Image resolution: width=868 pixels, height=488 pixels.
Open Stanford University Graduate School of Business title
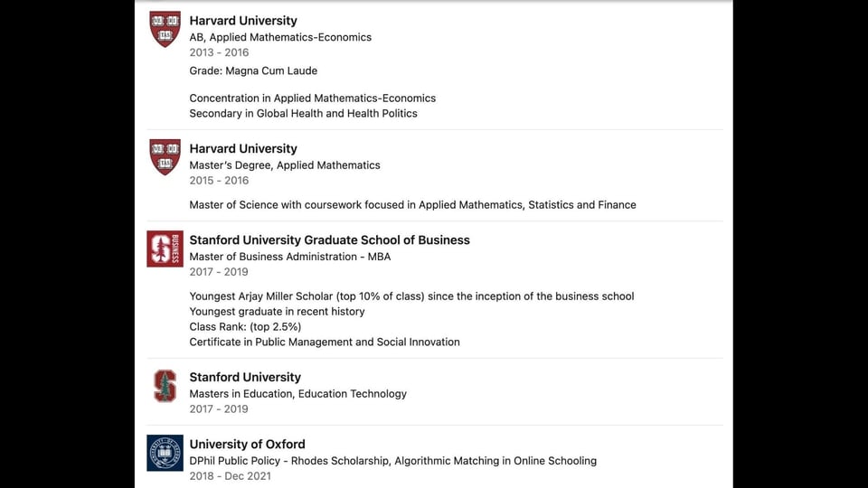pyautogui.click(x=329, y=240)
